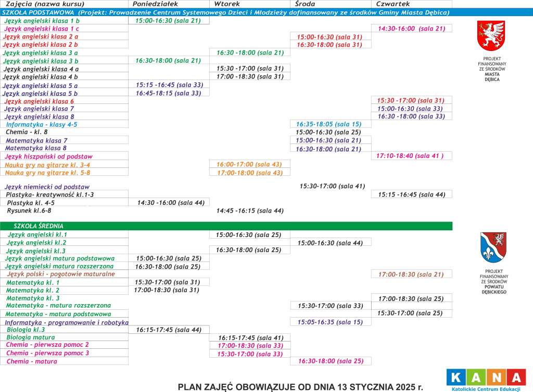The height and width of the screenshot is (392, 533).
Task: Click the '15:00-16:30 (sala 33)' cell
Action: pos(410,109)
